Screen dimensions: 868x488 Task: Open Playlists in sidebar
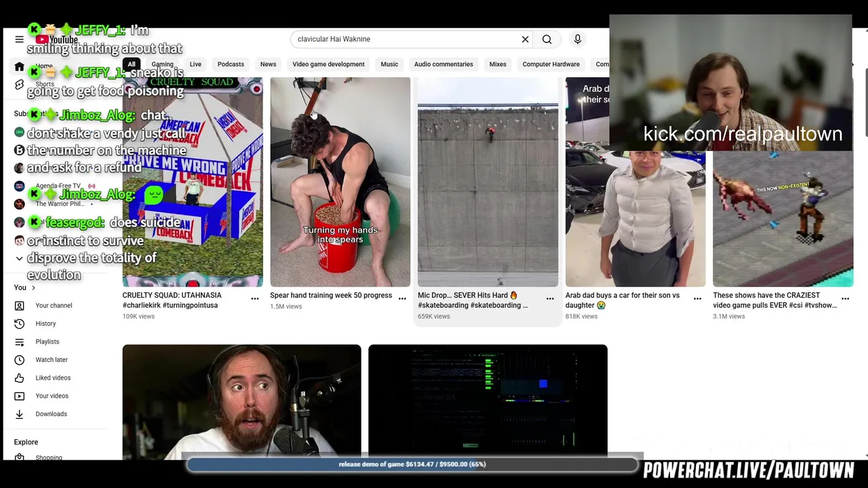point(47,342)
